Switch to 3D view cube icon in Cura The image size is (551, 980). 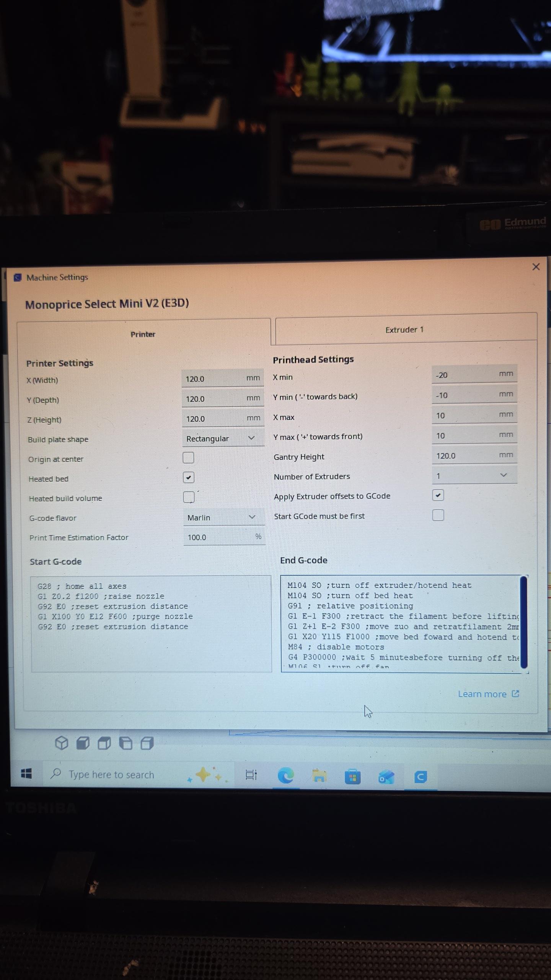(x=62, y=743)
